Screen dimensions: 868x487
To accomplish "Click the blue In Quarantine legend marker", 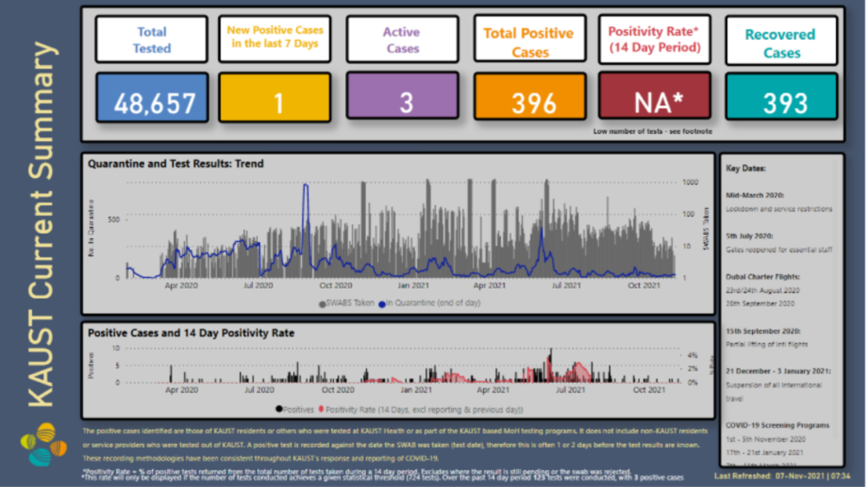I will point(382,302).
